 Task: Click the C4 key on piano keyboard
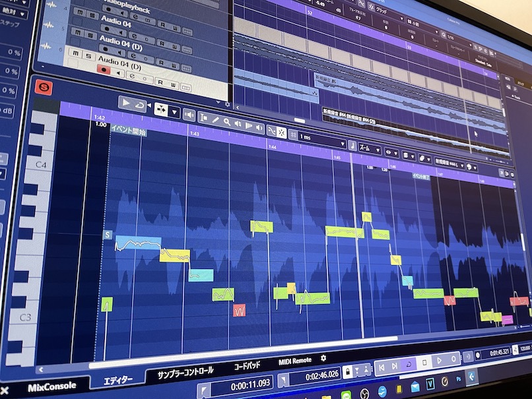click(42, 164)
